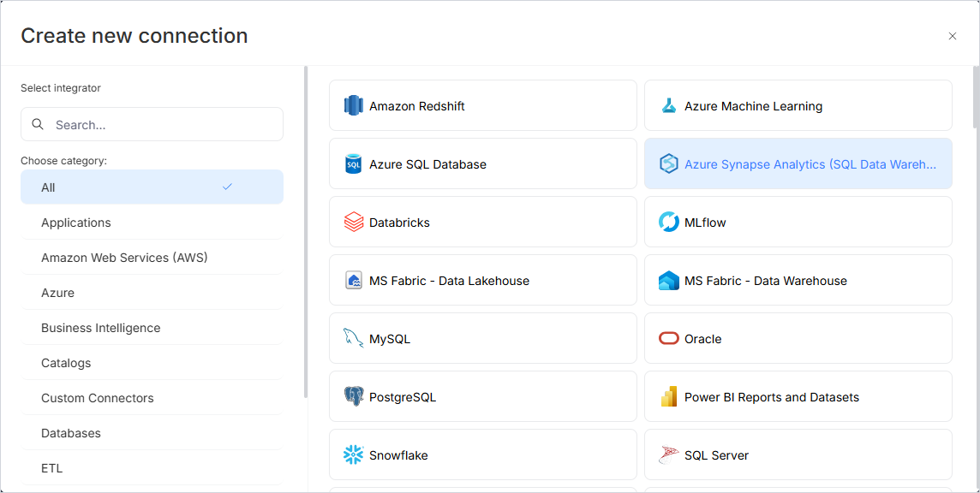Click the Power BI icon
Viewport: 980px width, 493px height.
668,397
